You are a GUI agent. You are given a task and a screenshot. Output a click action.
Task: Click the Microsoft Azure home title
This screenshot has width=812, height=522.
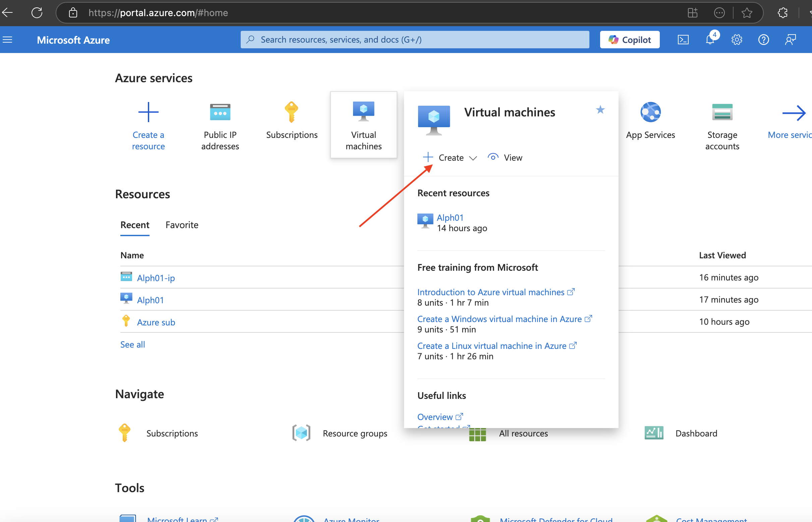coord(73,40)
